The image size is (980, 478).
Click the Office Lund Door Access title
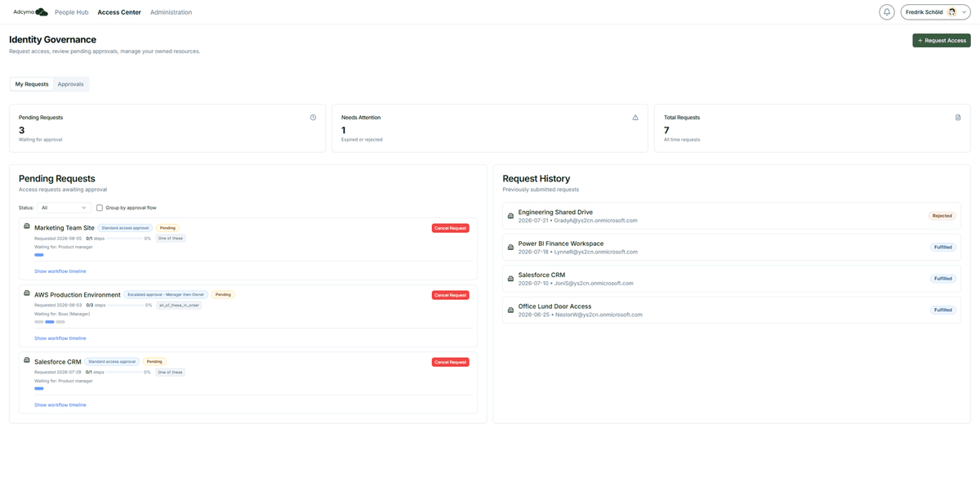tap(555, 306)
